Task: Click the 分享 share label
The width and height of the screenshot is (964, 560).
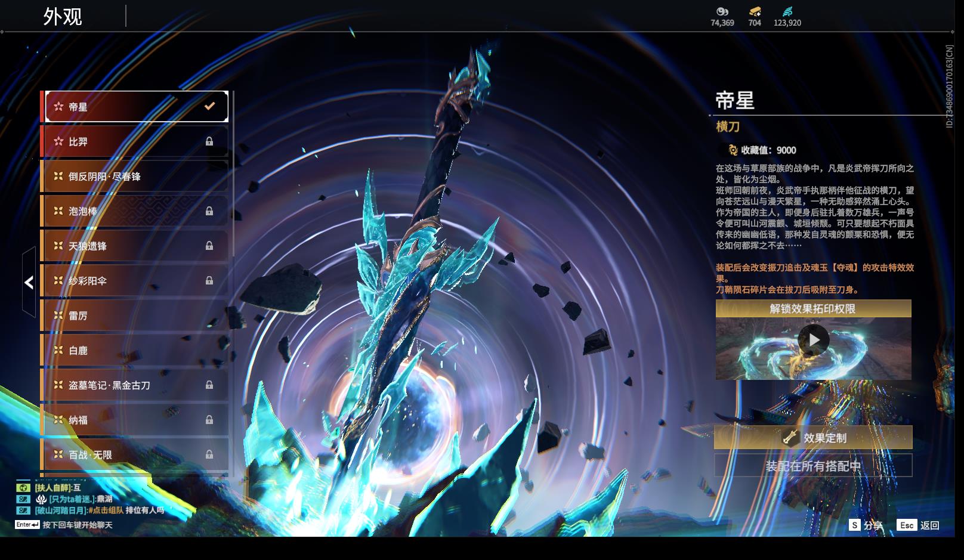Action: click(873, 525)
